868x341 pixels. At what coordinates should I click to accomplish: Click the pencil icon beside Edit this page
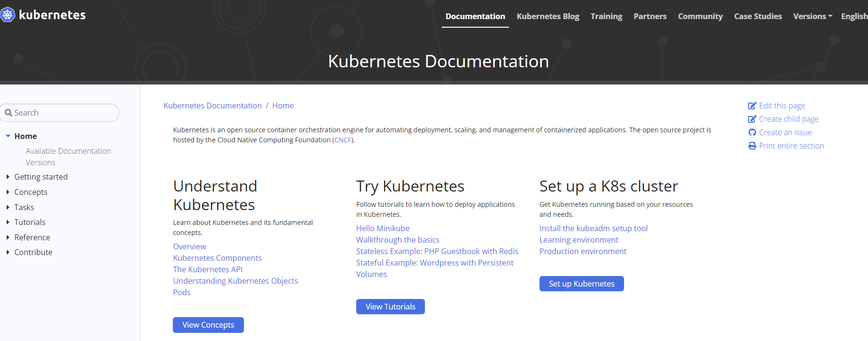pyautogui.click(x=752, y=106)
